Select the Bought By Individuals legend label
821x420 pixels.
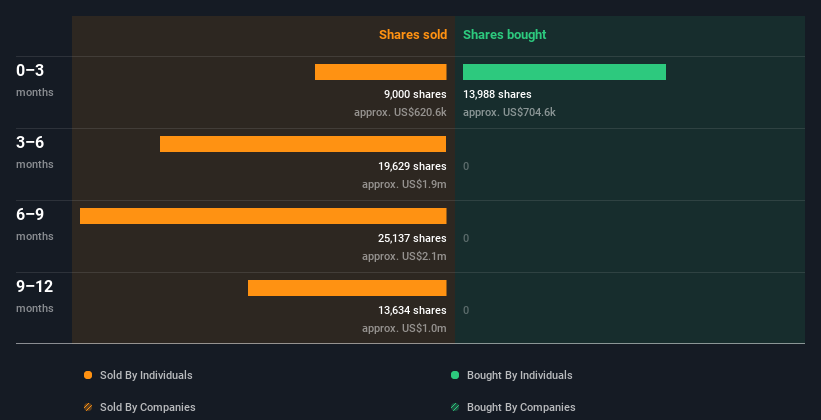[x=519, y=375]
